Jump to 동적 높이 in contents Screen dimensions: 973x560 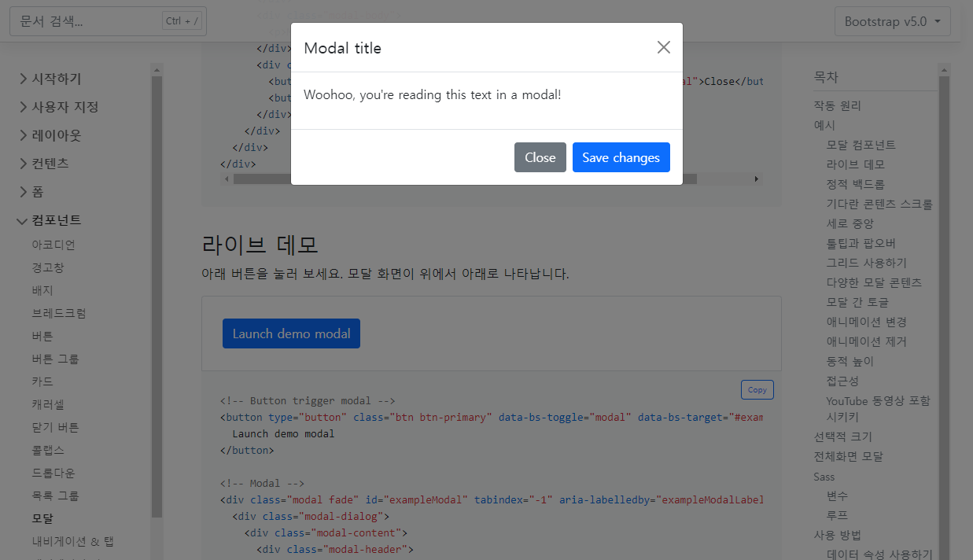click(850, 361)
